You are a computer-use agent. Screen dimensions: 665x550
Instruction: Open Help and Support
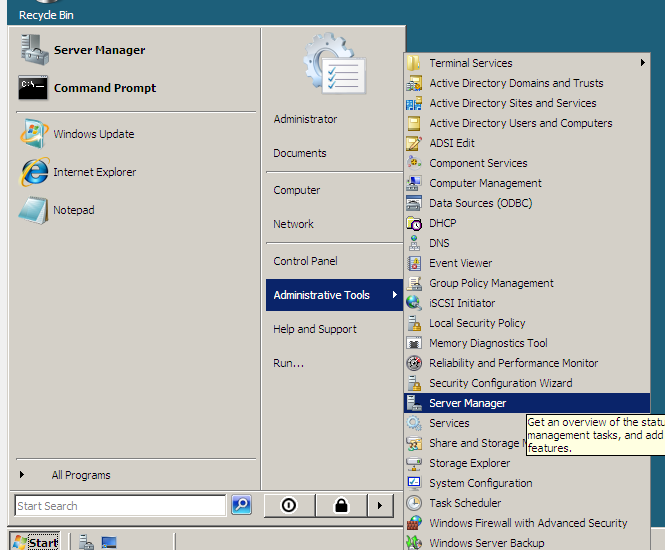point(334,329)
